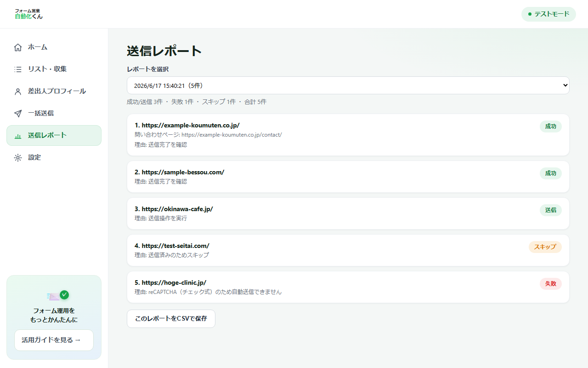
Task: Open the ホーム menu item
Action: [54, 47]
